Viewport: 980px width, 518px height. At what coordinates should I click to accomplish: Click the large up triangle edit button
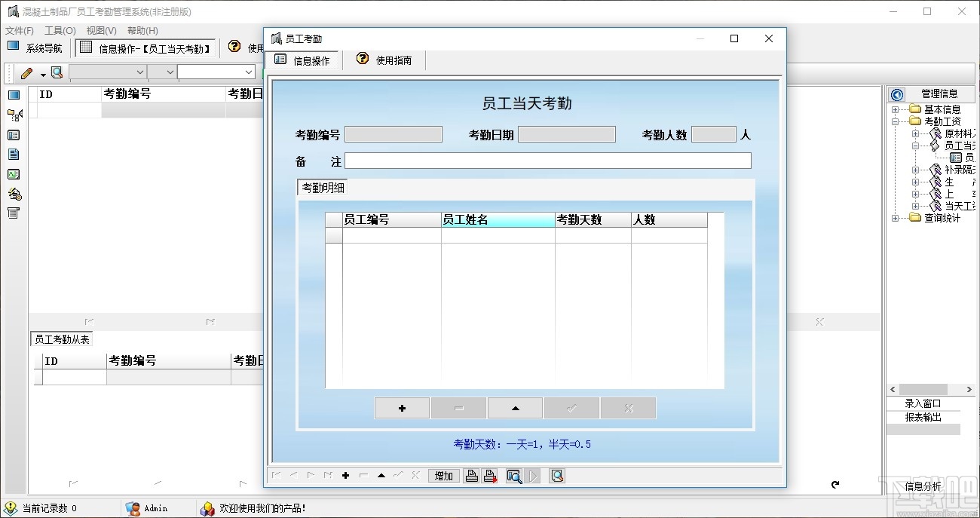(x=515, y=408)
